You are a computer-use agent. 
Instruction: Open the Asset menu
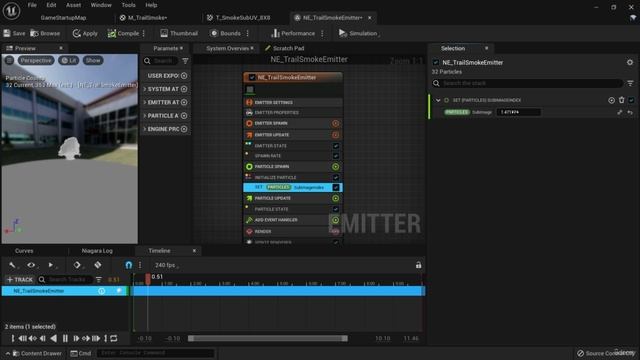[x=73, y=5]
